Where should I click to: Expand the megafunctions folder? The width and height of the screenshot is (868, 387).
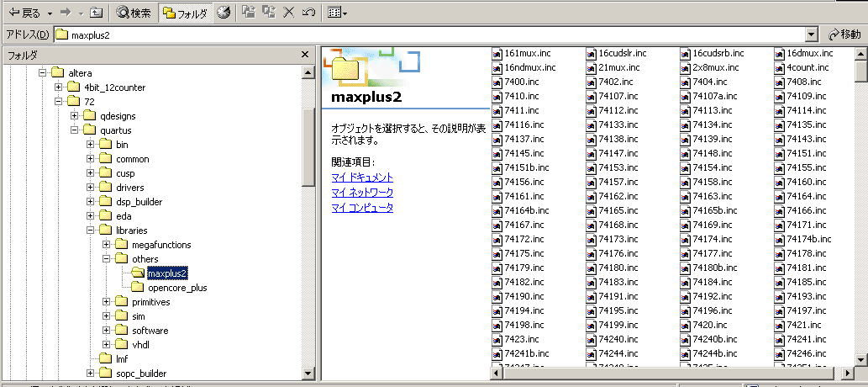[107, 245]
